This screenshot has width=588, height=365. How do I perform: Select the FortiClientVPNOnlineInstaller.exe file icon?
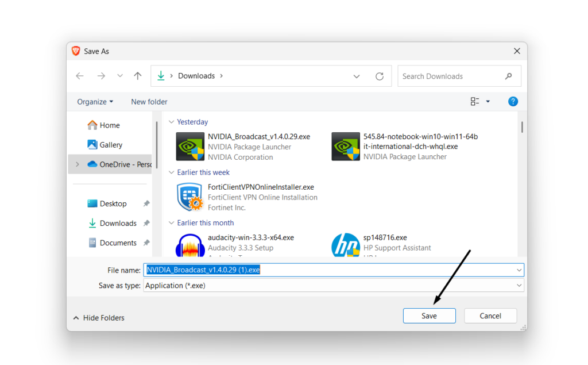click(x=190, y=197)
